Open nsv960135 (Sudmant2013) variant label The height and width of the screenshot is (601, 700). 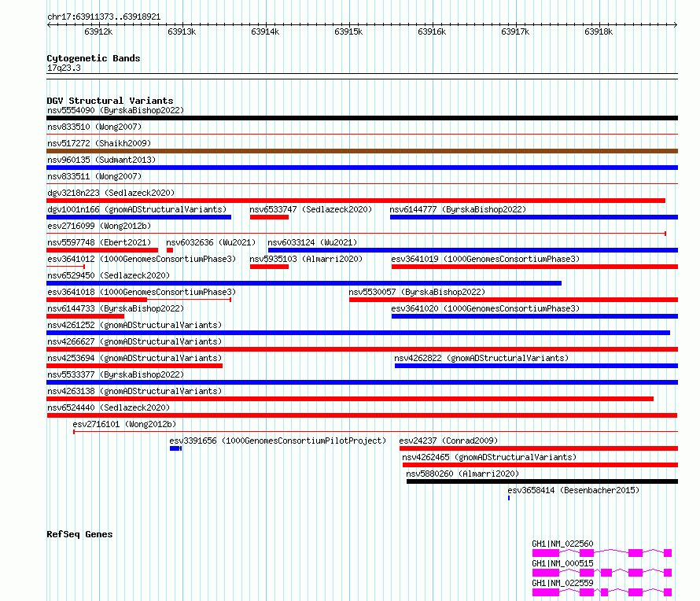101,160
